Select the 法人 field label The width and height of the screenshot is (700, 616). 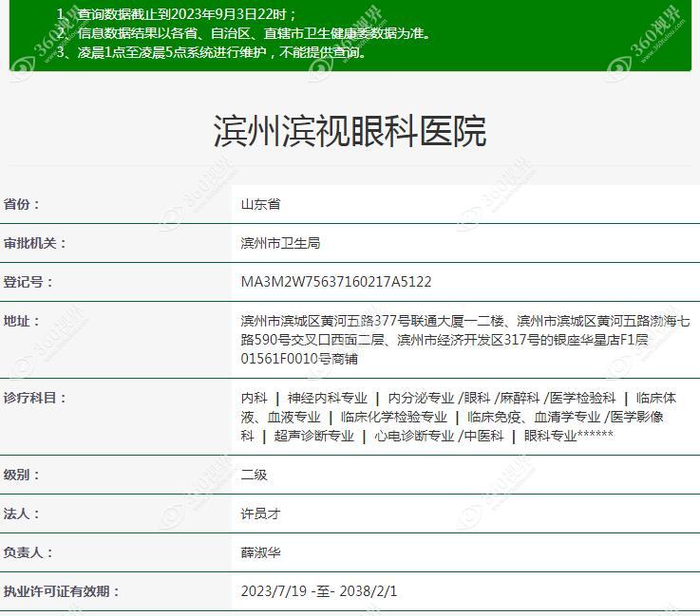coord(23,513)
